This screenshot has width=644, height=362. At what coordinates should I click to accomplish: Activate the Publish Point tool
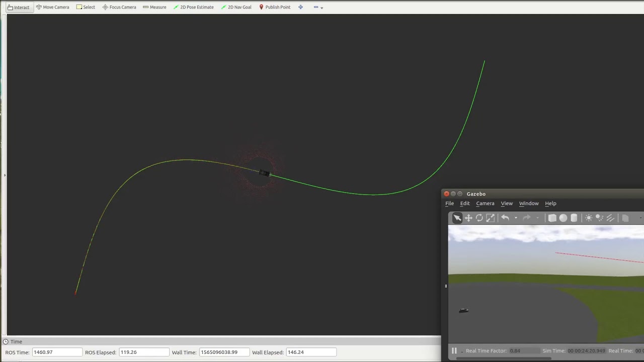[274, 7]
